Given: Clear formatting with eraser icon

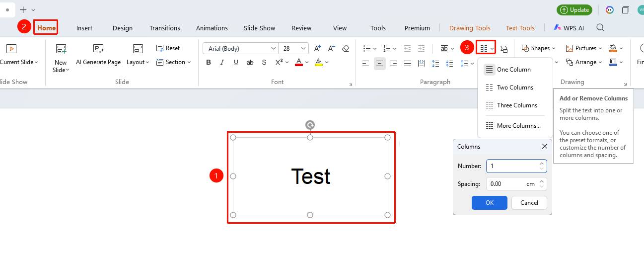Looking at the screenshot, I should coord(346,48).
